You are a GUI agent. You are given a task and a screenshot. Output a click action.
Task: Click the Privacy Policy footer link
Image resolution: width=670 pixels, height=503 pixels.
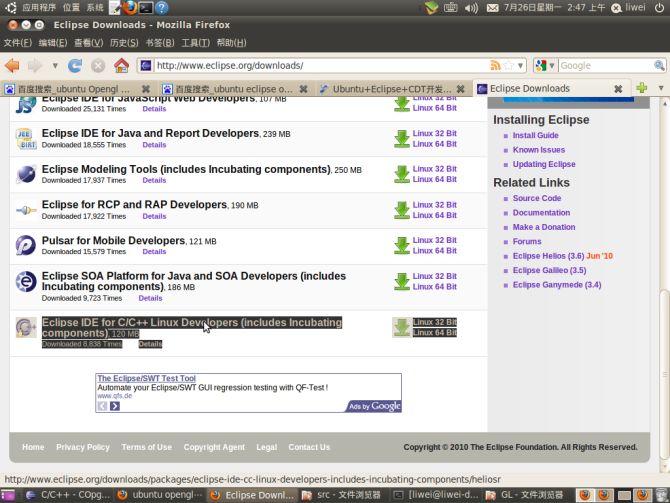point(82,447)
